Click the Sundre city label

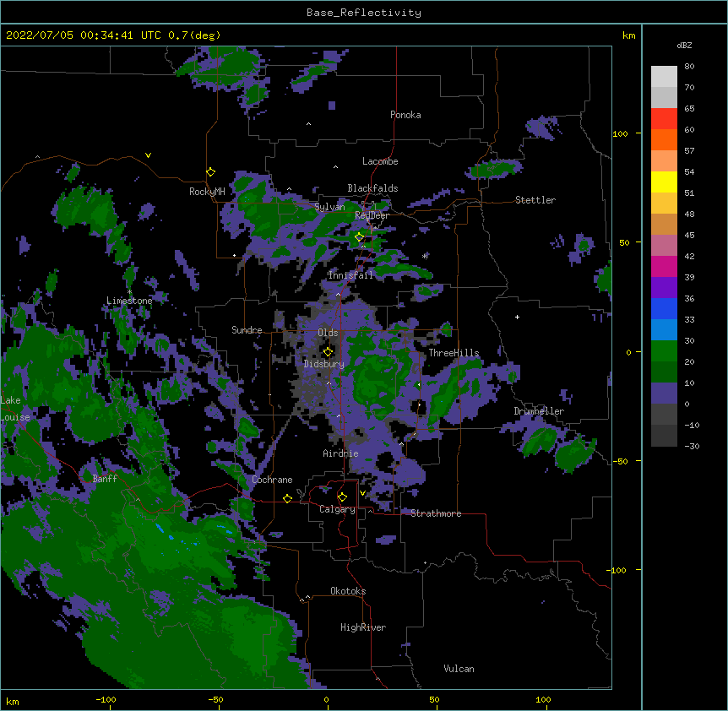(247, 330)
